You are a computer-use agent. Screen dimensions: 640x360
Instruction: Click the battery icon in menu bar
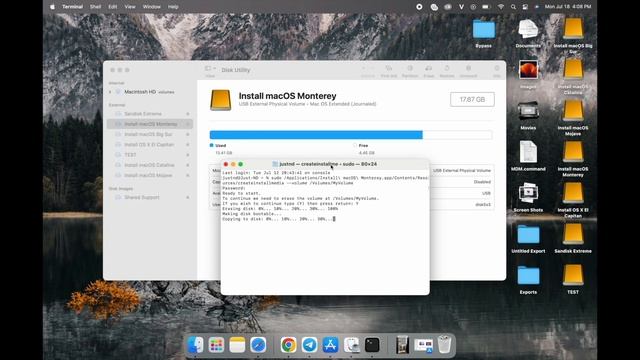click(486, 7)
